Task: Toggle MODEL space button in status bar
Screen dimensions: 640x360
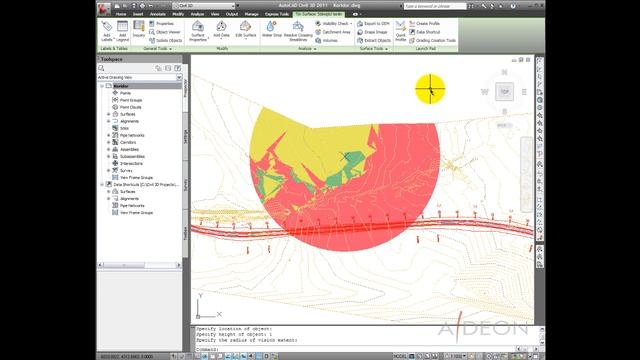Action: point(399,357)
